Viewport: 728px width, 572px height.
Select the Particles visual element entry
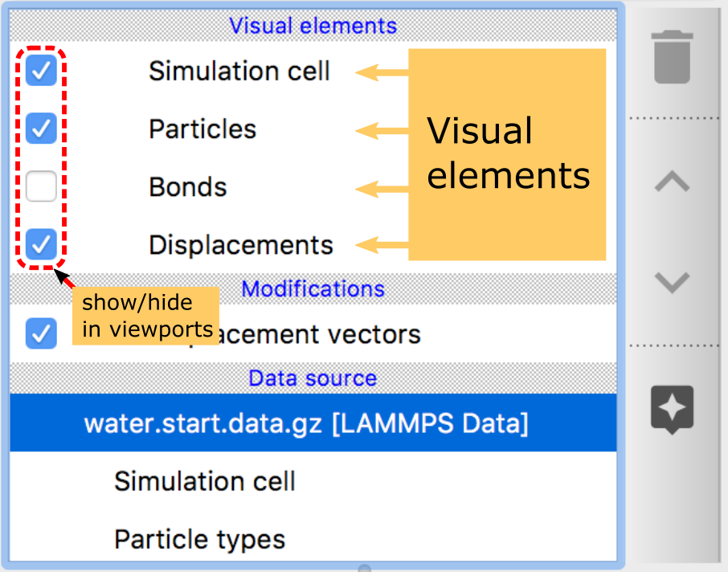[x=202, y=129]
